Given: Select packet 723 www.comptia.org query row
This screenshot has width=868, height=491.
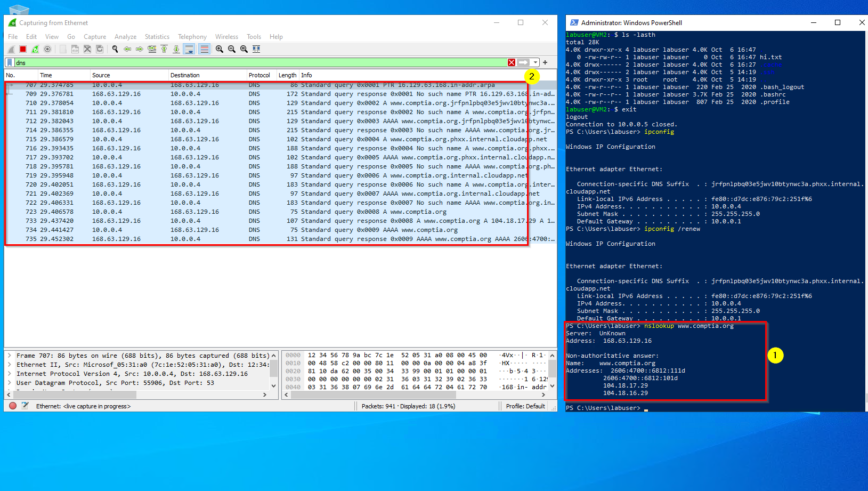Looking at the screenshot, I should (x=280, y=212).
